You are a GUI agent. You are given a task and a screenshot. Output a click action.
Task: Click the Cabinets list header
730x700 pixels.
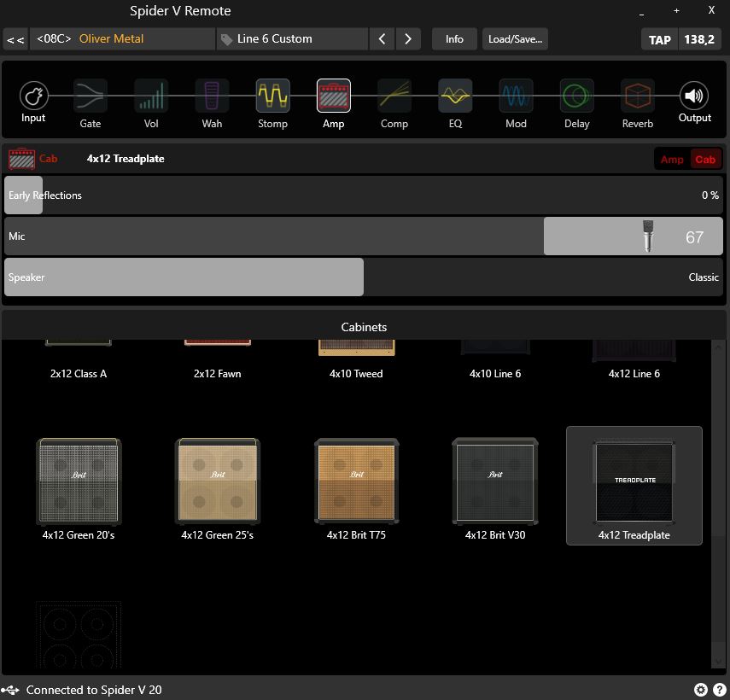click(x=364, y=327)
